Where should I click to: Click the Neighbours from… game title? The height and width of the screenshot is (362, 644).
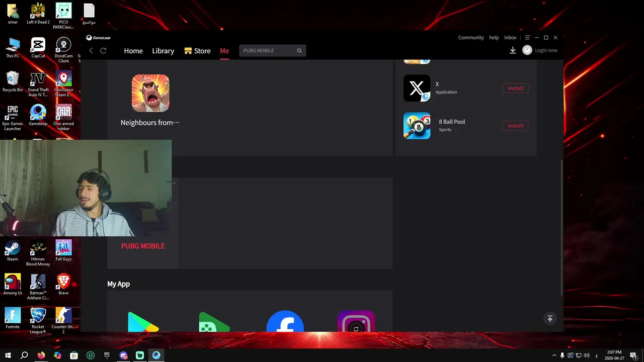150,123
